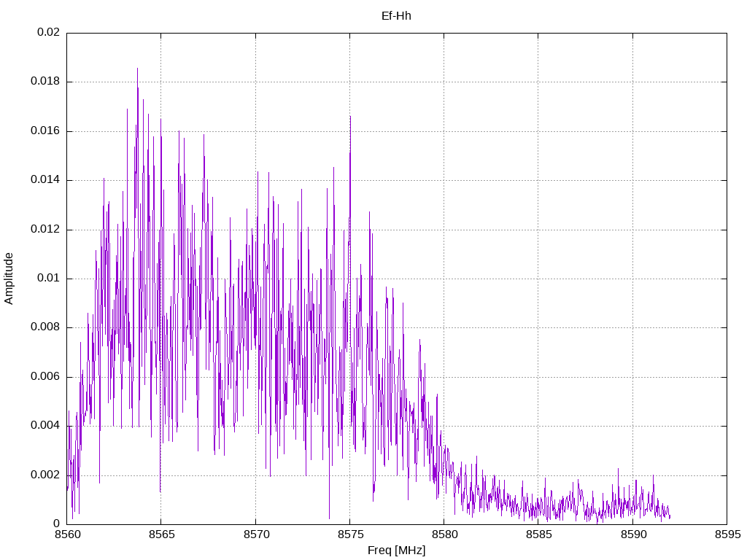The image size is (747, 560).
Task: Click the 0.006 y-axis tick label
Action: (45, 377)
